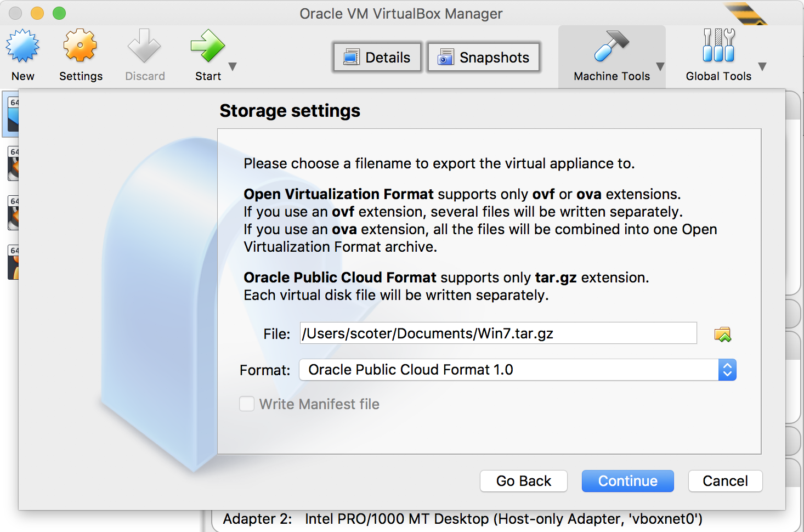Image resolution: width=804 pixels, height=532 pixels.
Task: Select the first virtual machine in list
Action: 12,115
